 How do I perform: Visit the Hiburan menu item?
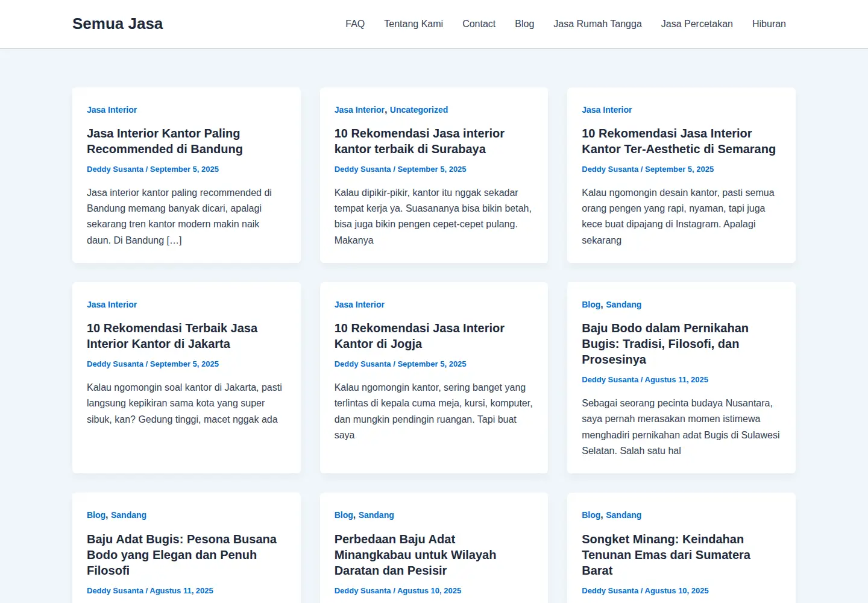[x=769, y=24]
